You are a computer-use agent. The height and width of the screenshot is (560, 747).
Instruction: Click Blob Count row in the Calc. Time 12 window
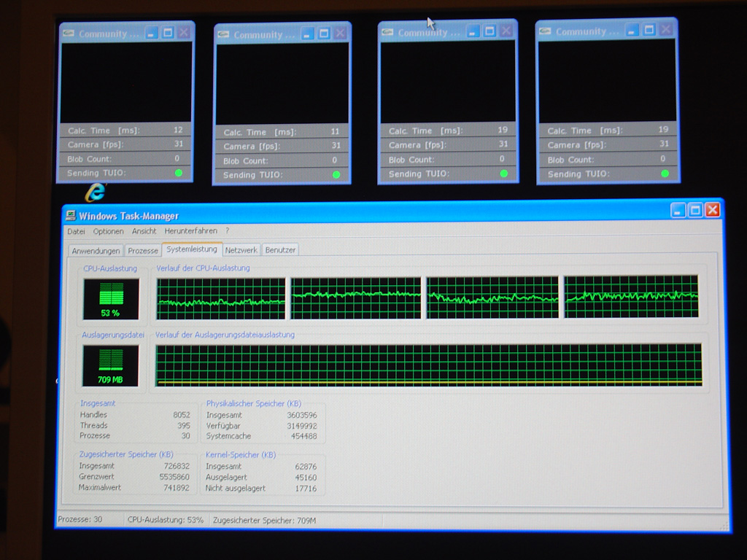click(124, 158)
